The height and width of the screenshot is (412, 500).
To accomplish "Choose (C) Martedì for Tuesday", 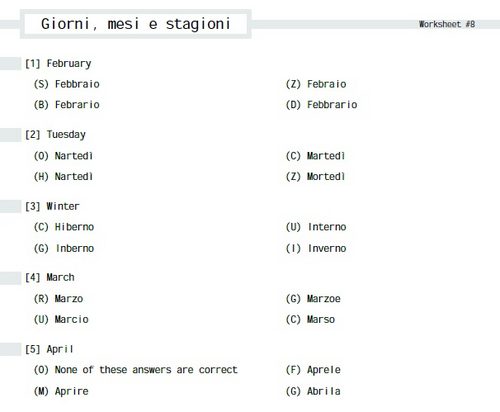I will point(315,156).
